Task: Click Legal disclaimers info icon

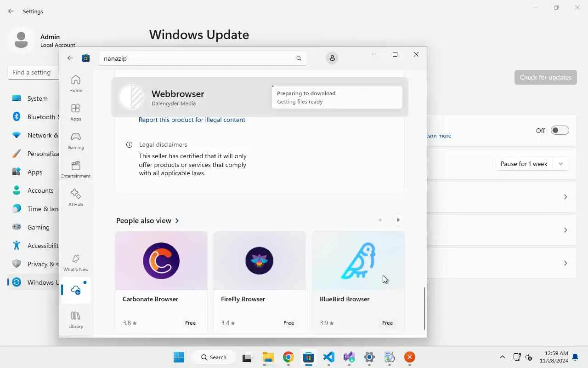Action: pos(130,144)
